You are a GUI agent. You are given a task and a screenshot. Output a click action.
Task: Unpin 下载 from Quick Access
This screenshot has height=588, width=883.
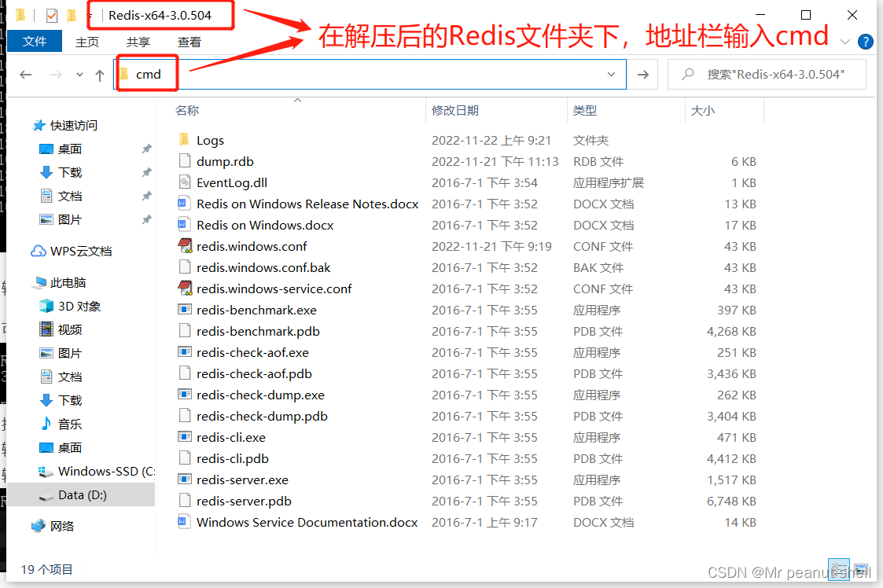(145, 172)
